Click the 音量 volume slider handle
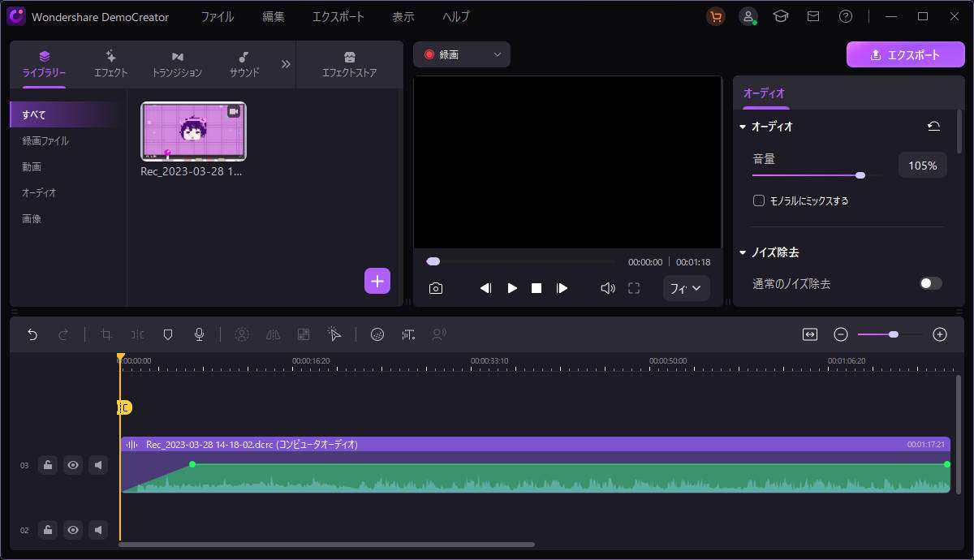The width and height of the screenshot is (974, 560). 860,175
